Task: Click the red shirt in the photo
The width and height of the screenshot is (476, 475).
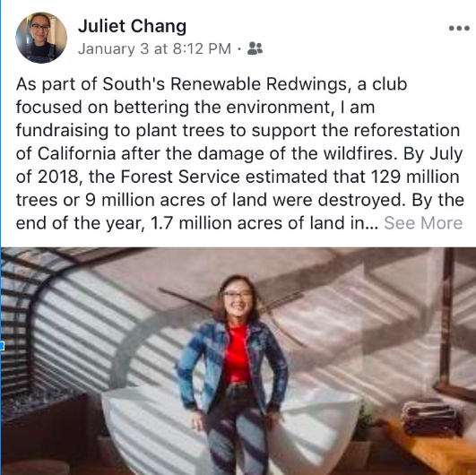Action: [x=237, y=354]
